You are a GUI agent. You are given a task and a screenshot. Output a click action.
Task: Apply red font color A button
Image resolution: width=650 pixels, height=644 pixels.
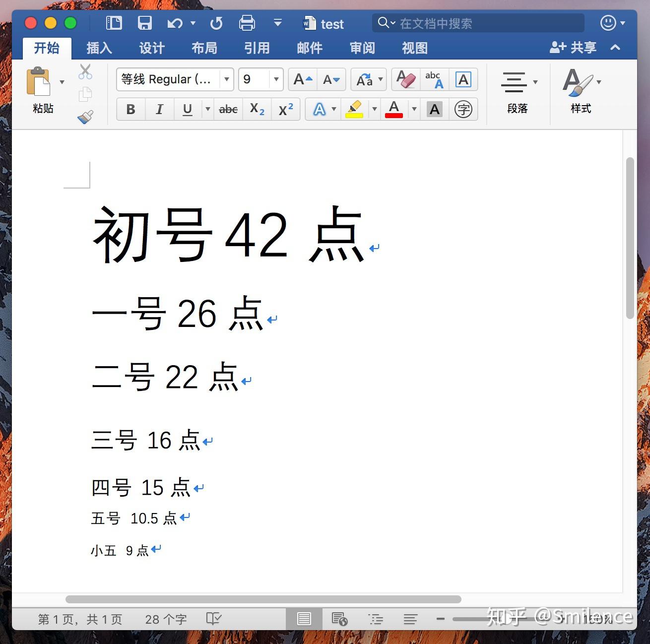tap(394, 109)
